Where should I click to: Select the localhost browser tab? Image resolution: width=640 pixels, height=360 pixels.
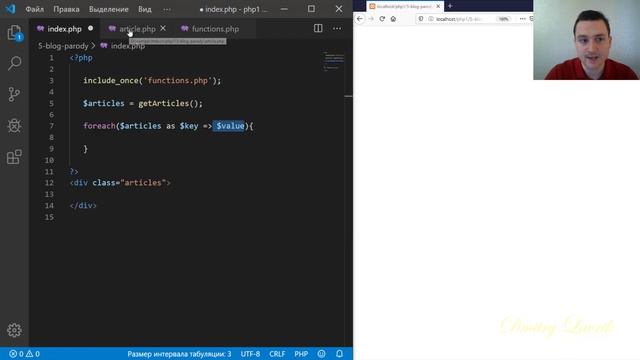(x=405, y=6)
